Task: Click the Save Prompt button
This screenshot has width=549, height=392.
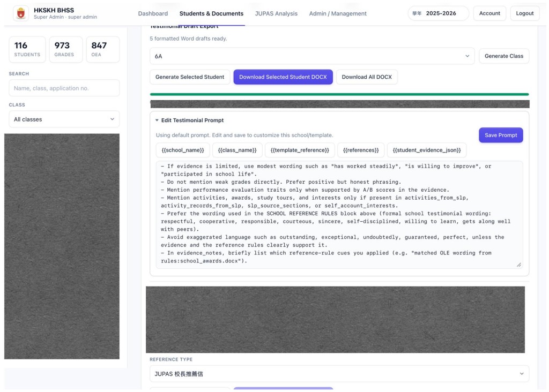Action: point(501,135)
